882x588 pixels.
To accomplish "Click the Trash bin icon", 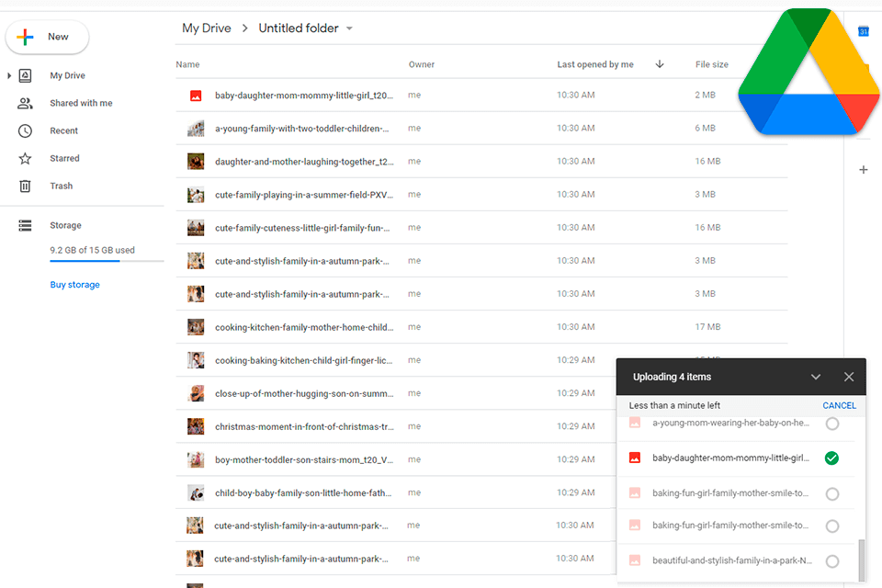I will (25, 186).
